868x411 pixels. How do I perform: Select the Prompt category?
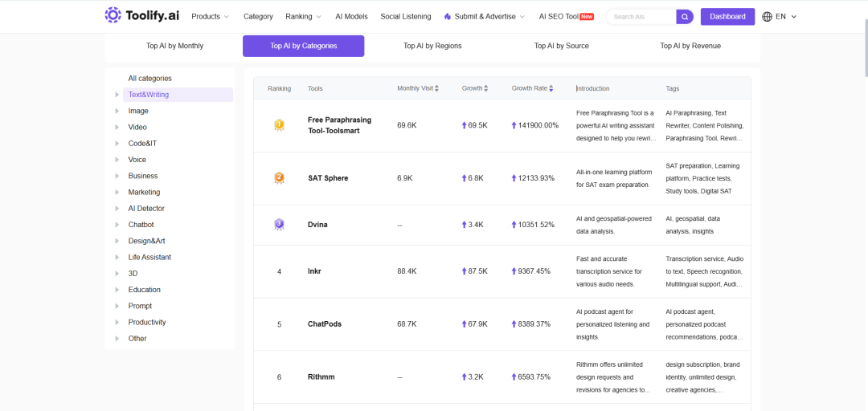point(140,306)
